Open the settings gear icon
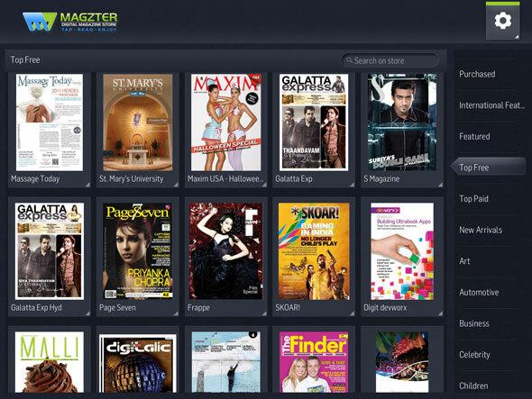This screenshot has width=532, height=399. pos(502,21)
